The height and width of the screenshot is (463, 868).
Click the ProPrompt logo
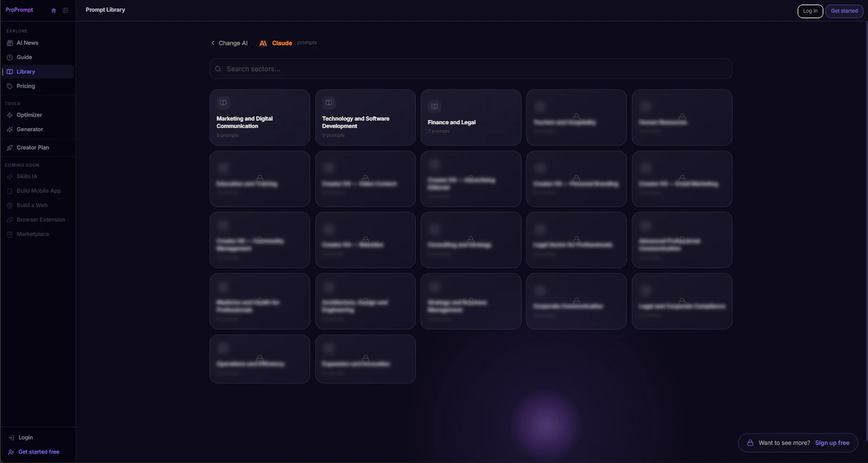[19, 10]
